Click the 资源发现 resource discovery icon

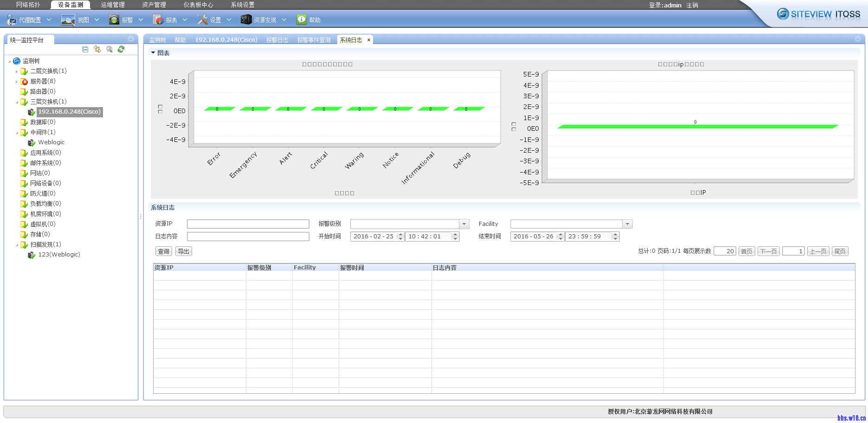tap(246, 19)
